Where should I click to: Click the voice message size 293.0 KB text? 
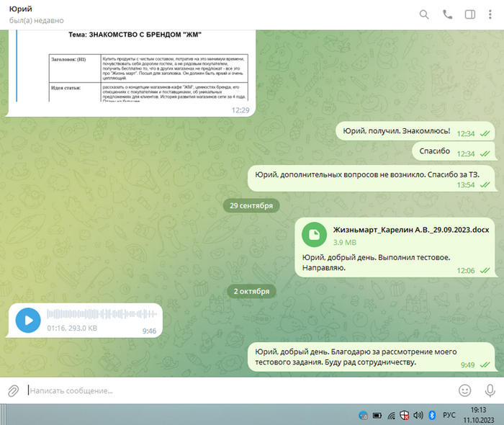pyautogui.click(x=83, y=328)
